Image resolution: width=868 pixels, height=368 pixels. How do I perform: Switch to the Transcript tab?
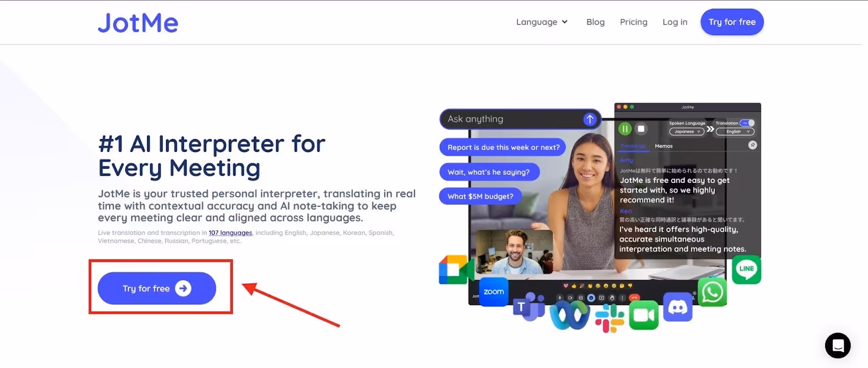click(x=633, y=146)
